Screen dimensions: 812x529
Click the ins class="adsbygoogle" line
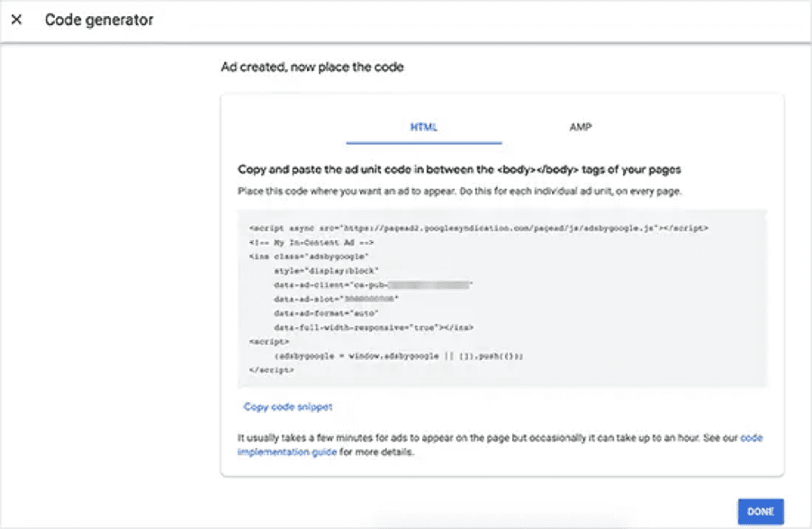point(309,256)
